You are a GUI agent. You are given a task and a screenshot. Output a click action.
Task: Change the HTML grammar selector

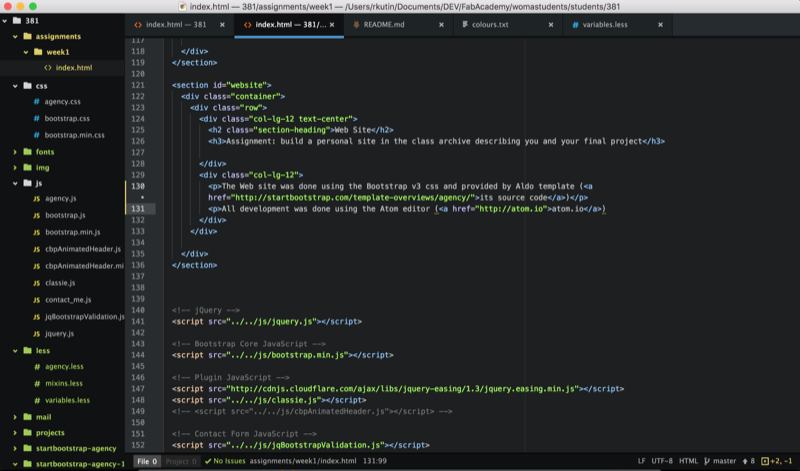click(x=688, y=461)
